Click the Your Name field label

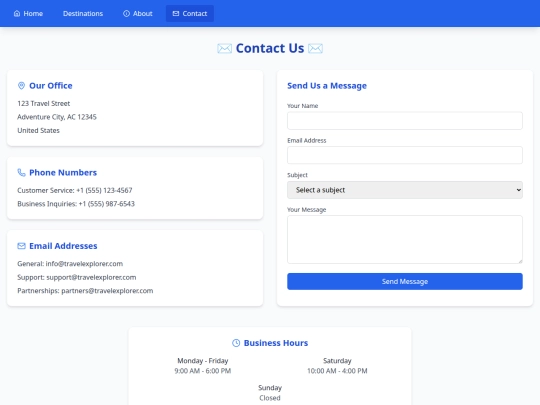[x=303, y=106]
